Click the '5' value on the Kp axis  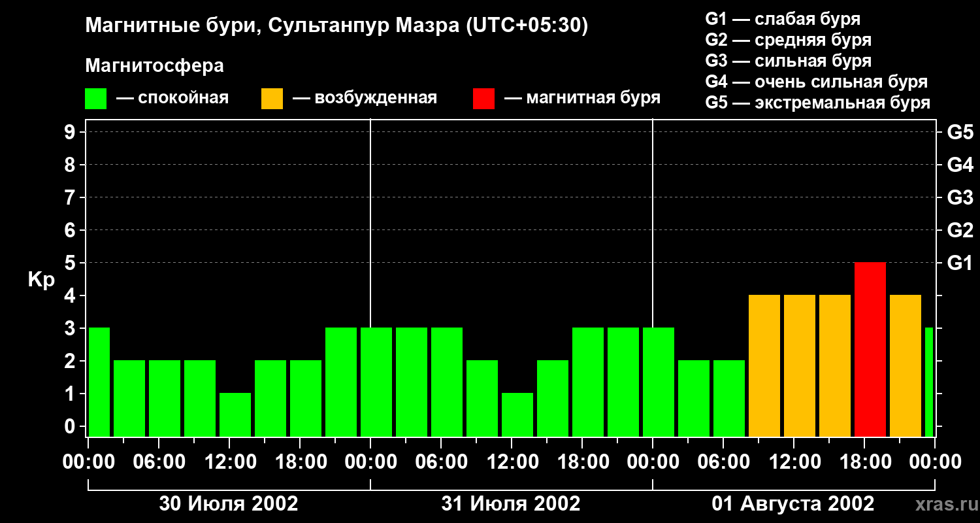pyautogui.click(x=71, y=263)
